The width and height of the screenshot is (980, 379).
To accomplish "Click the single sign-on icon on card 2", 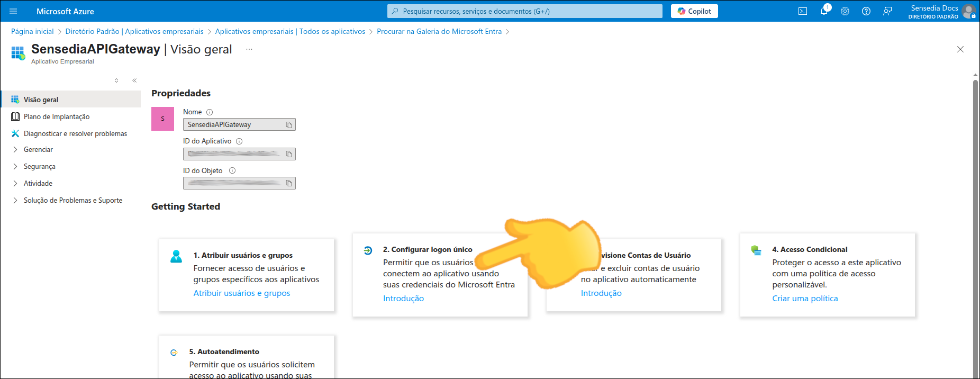I will click(368, 250).
